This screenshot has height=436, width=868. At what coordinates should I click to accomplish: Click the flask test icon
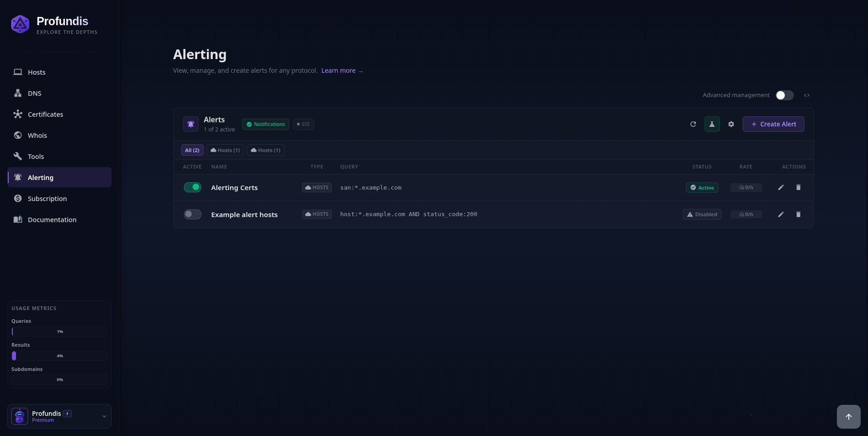click(712, 124)
